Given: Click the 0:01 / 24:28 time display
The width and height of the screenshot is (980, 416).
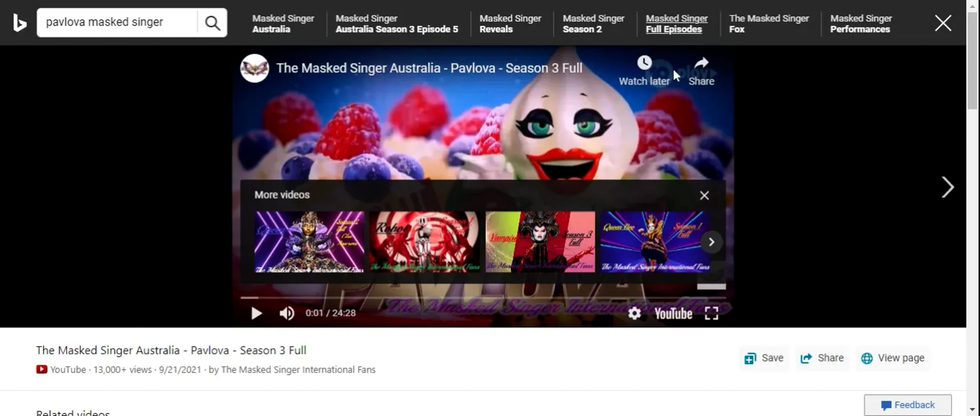Looking at the screenshot, I should click(x=330, y=313).
